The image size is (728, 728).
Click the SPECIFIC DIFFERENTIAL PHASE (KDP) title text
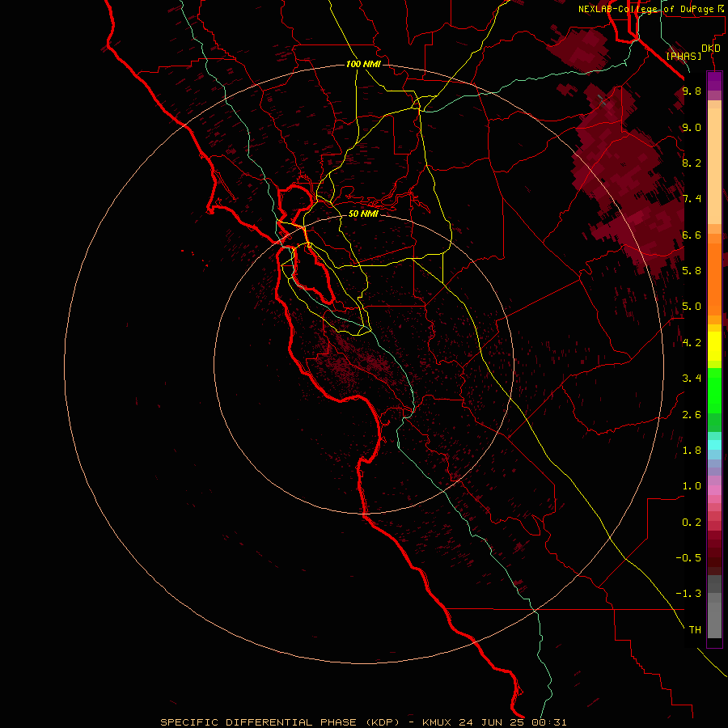pos(280,722)
